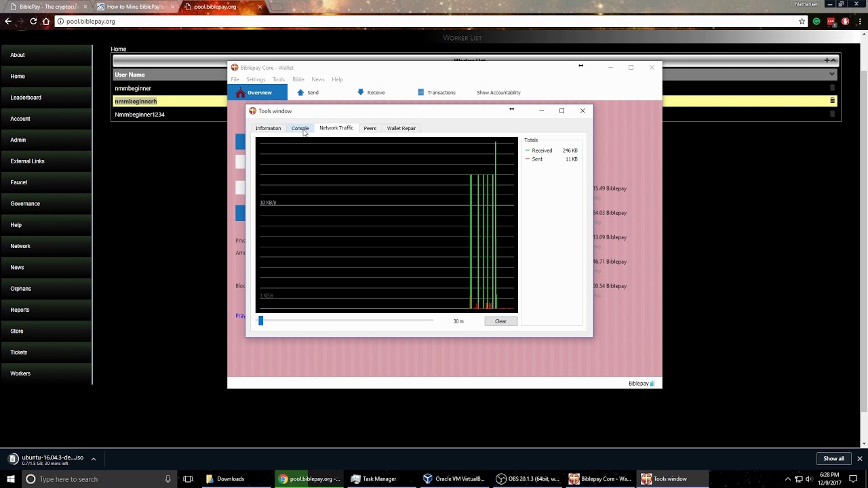Viewport: 868px width, 488px height.
Task: Switch to the How to Mine BiblePay browser tab
Action: 136,7
